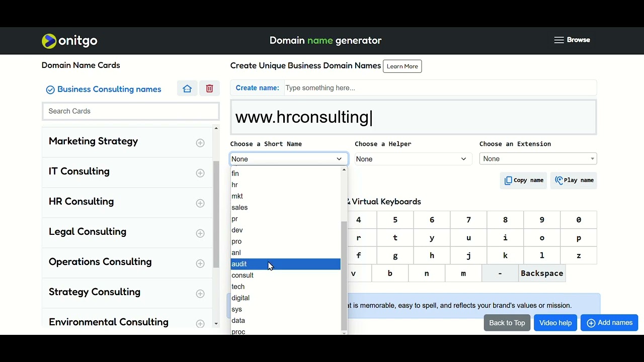The image size is (644, 362).
Task: Click the Back to Top button
Action: (x=507, y=323)
